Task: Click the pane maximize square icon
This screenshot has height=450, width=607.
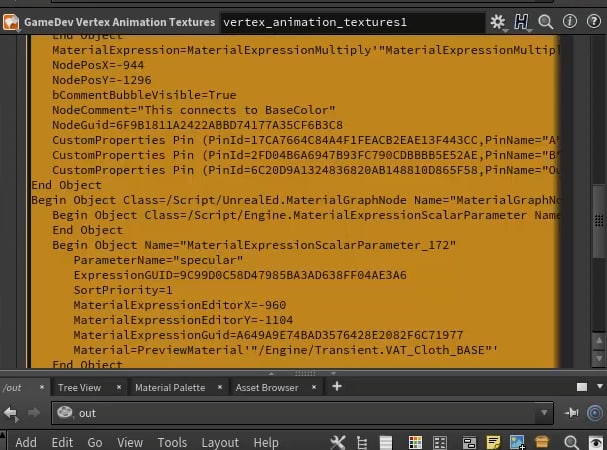Action: tap(581, 387)
